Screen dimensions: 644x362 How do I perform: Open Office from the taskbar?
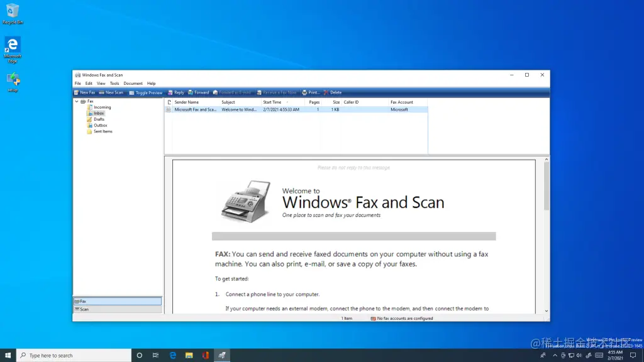[206, 356]
